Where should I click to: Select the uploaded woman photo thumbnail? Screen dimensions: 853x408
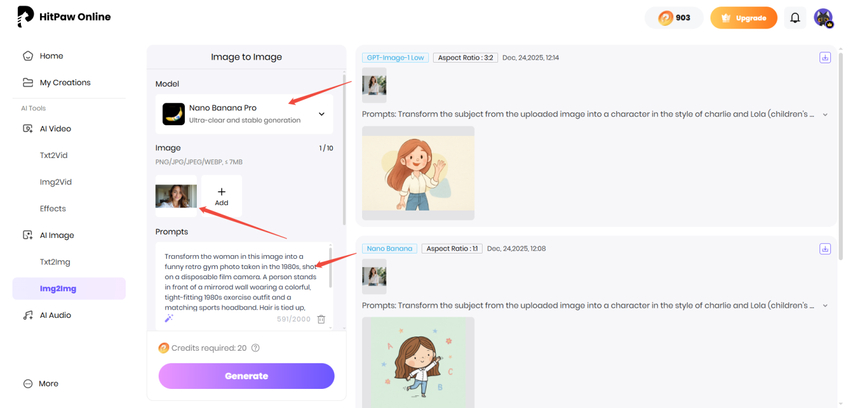(x=176, y=196)
